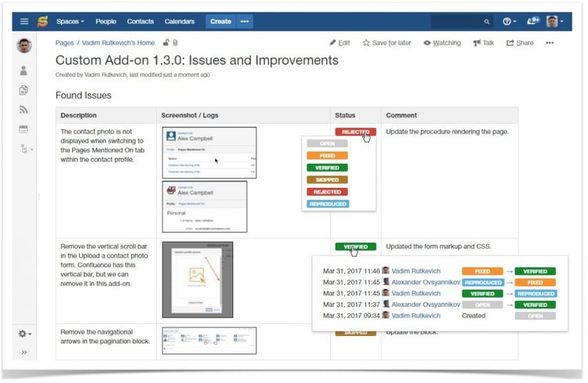
Task: Click the Edit pencil button
Action: 339,43
